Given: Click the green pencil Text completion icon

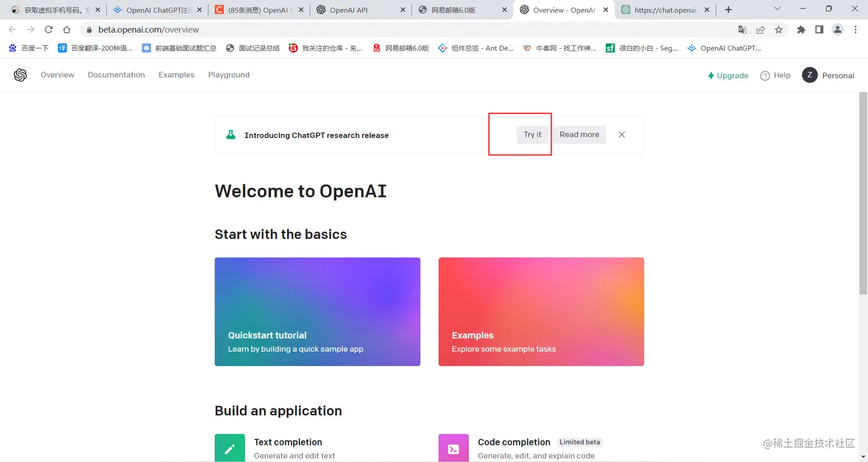Looking at the screenshot, I should click(230, 448).
